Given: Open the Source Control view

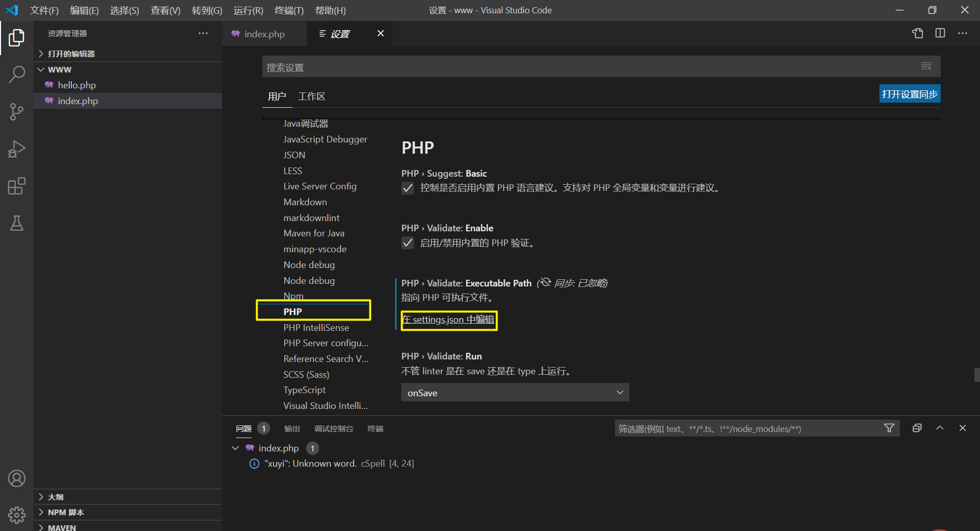Looking at the screenshot, I should click(16, 112).
